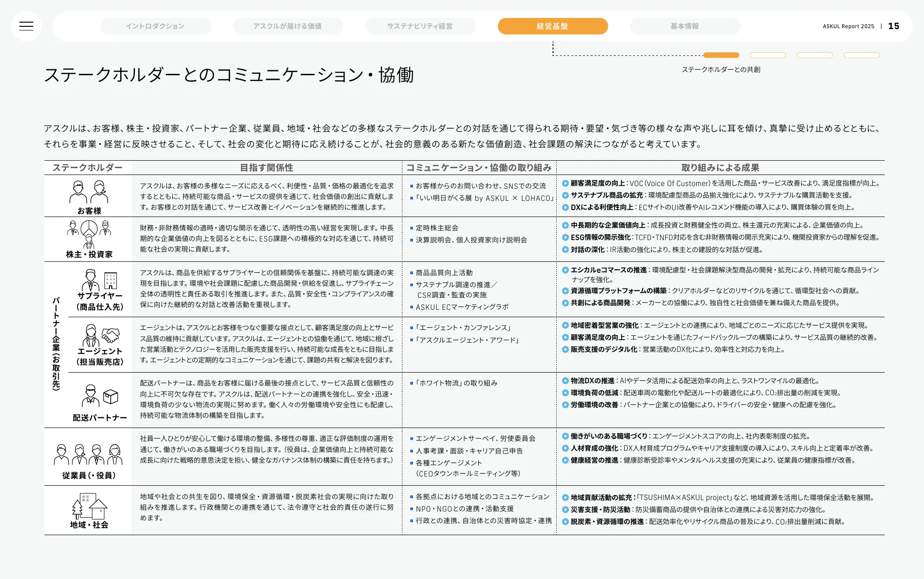Click 各拠点における地域とのコミュニケーション item
Screen dimensions: 924x579
[x=482, y=497]
